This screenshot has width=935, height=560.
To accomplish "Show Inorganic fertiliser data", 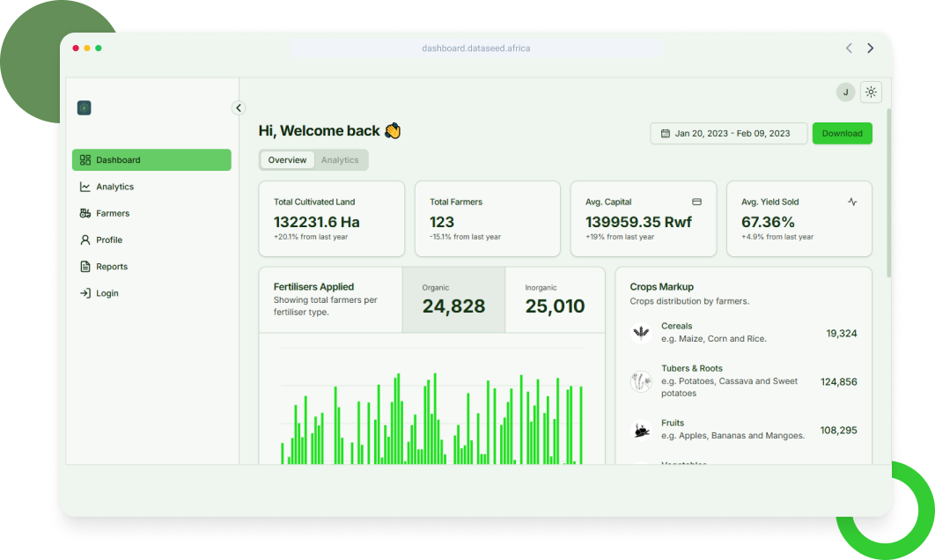I will click(555, 300).
